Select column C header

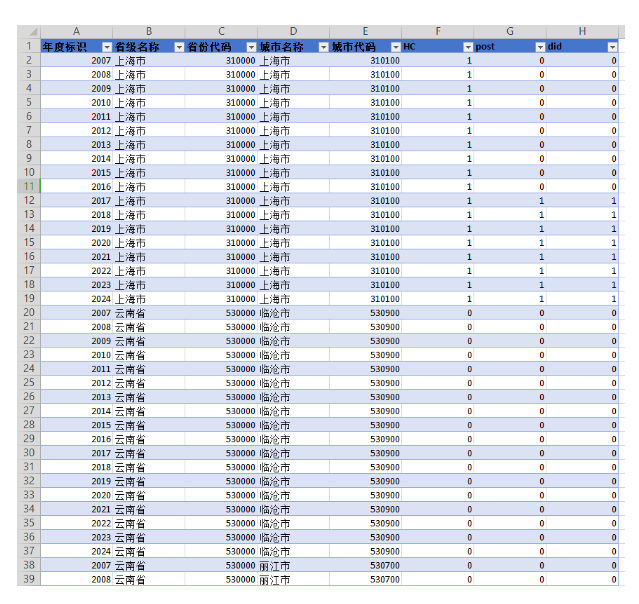pyautogui.click(x=221, y=31)
